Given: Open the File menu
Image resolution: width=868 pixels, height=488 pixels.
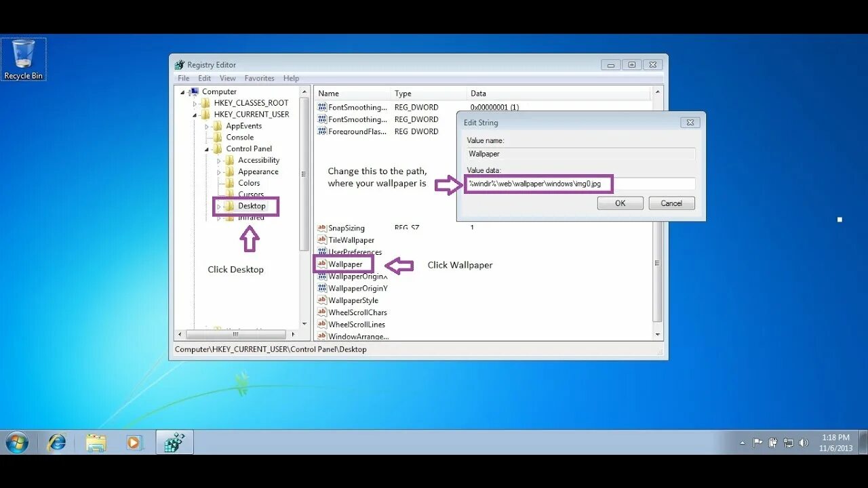Looking at the screenshot, I should pos(184,79).
